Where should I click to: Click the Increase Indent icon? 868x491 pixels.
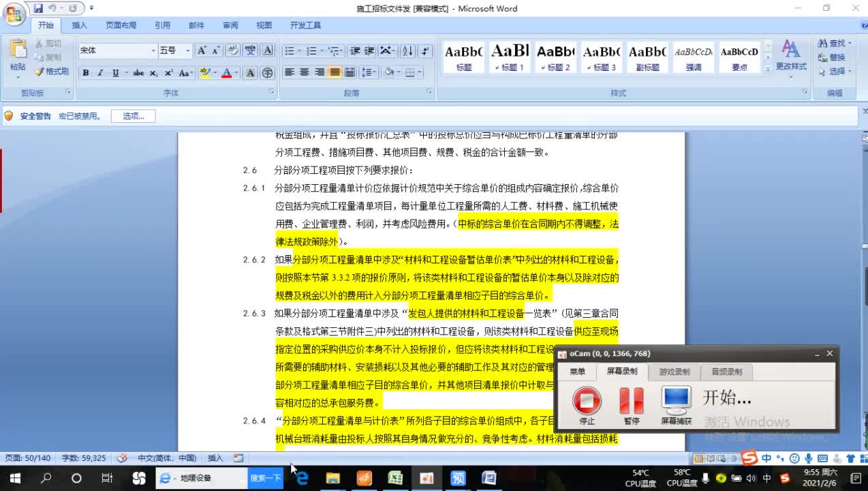(x=369, y=50)
